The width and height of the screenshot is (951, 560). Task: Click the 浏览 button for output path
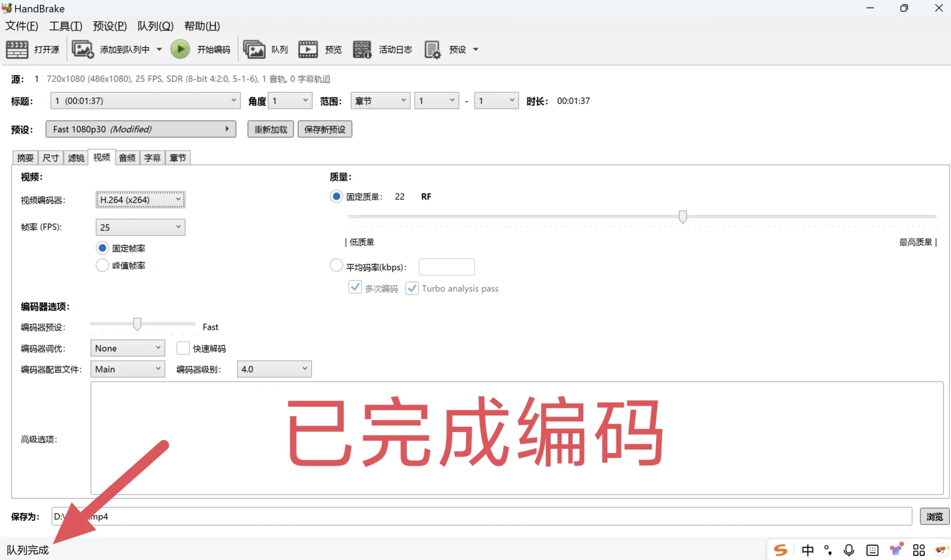(x=934, y=516)
